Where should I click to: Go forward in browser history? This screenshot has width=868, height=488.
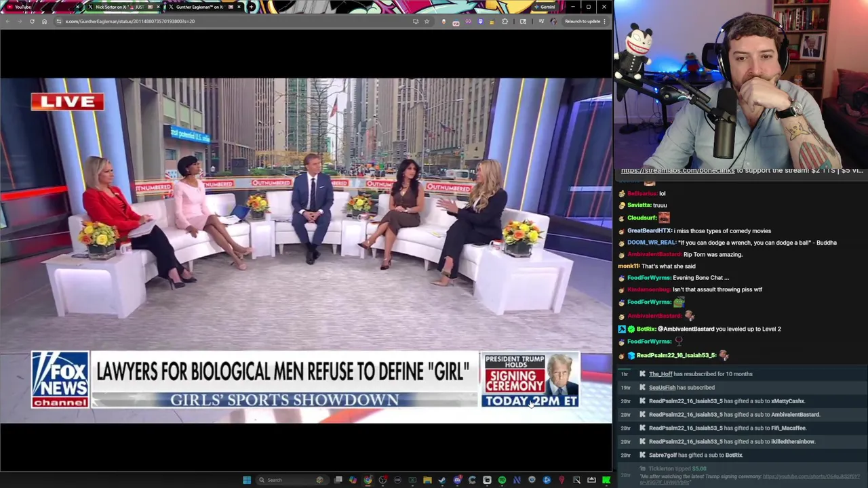click(20, 21)
